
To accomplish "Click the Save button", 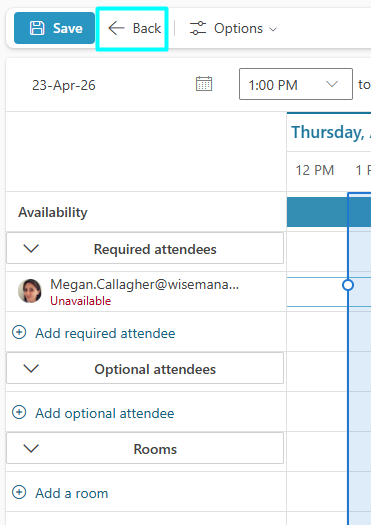I will tap(55, 28).
